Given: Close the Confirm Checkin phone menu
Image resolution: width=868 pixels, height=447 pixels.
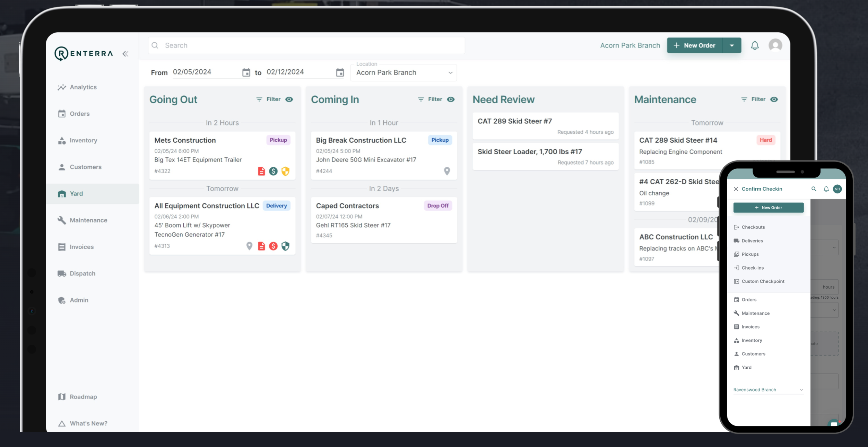Looking at the screenshot, I should click(x=736, y=189).
